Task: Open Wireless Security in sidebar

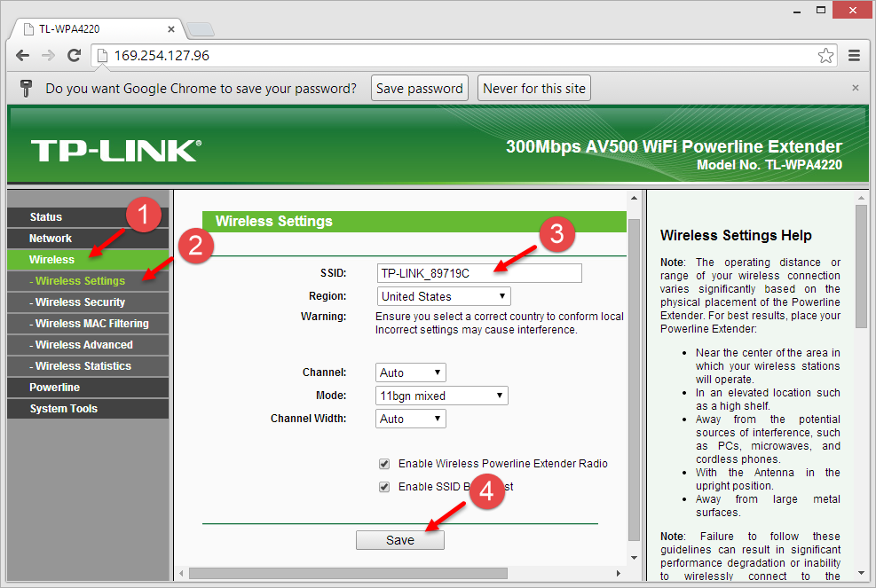Action: (x=80, y=302)
